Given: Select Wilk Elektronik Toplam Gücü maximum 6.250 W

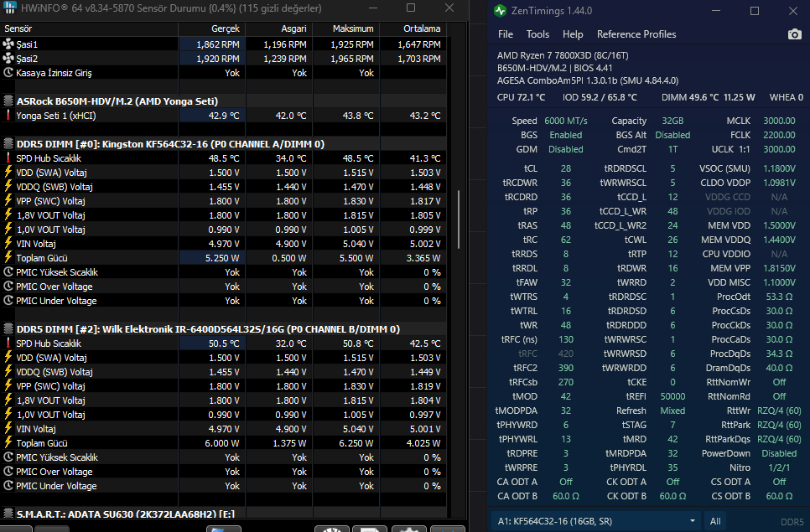Looking at the screenshot, I should coord(356,442).
